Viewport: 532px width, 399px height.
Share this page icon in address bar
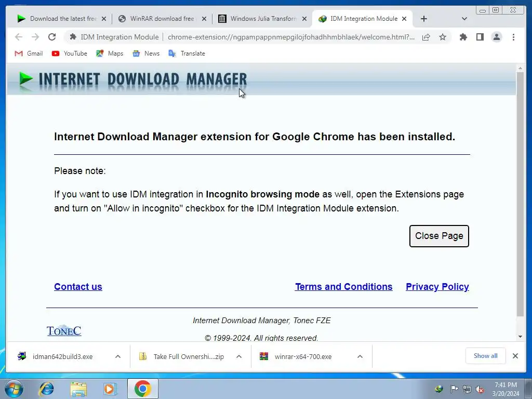tap(426, 37)
